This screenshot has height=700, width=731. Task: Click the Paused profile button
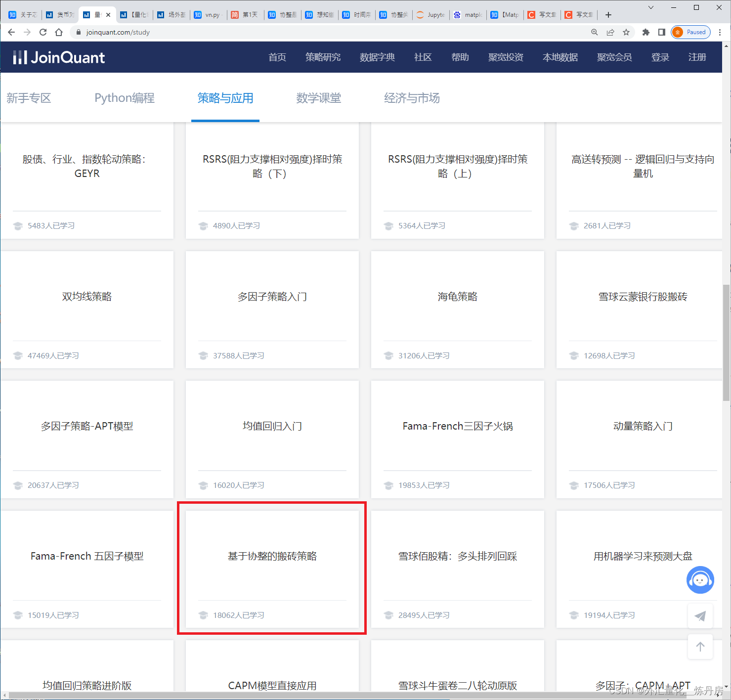click(690, 32)
